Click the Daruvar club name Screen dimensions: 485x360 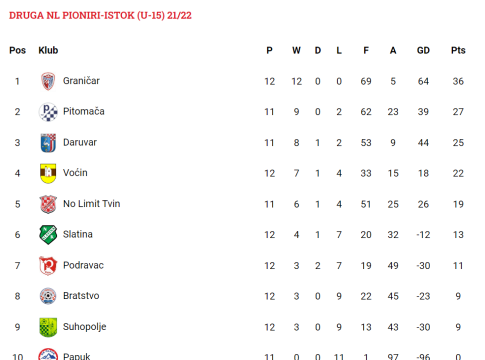[80, 142]
